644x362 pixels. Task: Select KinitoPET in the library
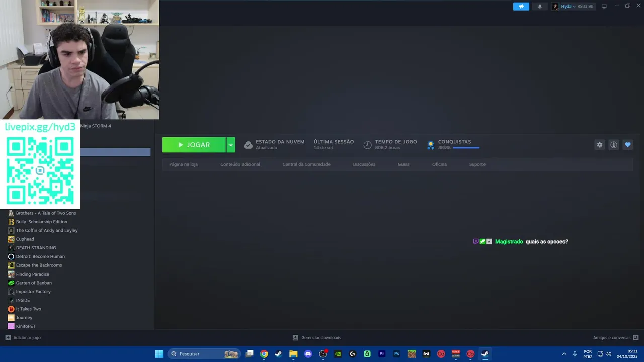point(26,326)
